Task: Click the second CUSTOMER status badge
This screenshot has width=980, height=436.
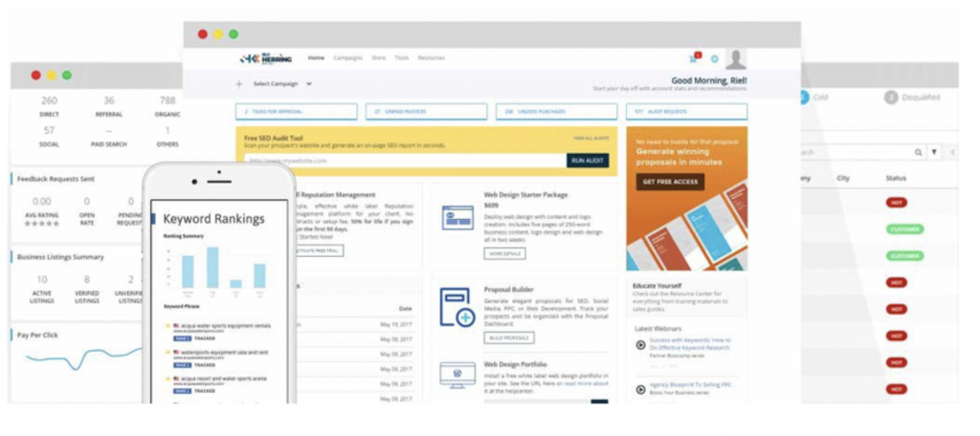Action: tap(904, 256)
